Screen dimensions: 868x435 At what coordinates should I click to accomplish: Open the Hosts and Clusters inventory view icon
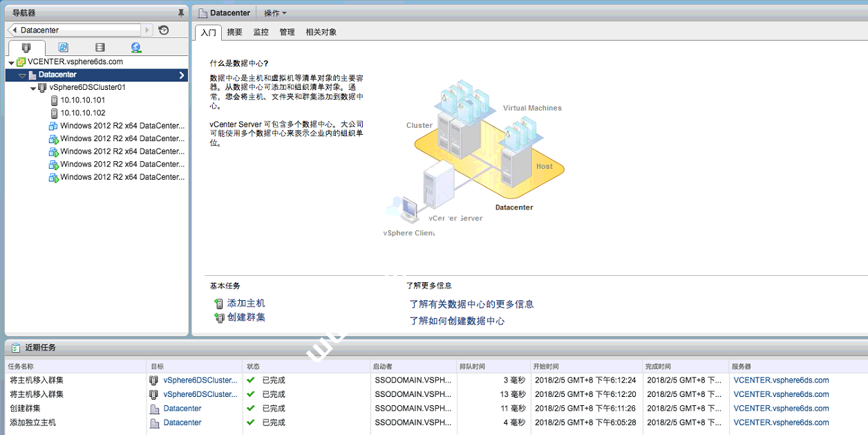click(26, 48)
